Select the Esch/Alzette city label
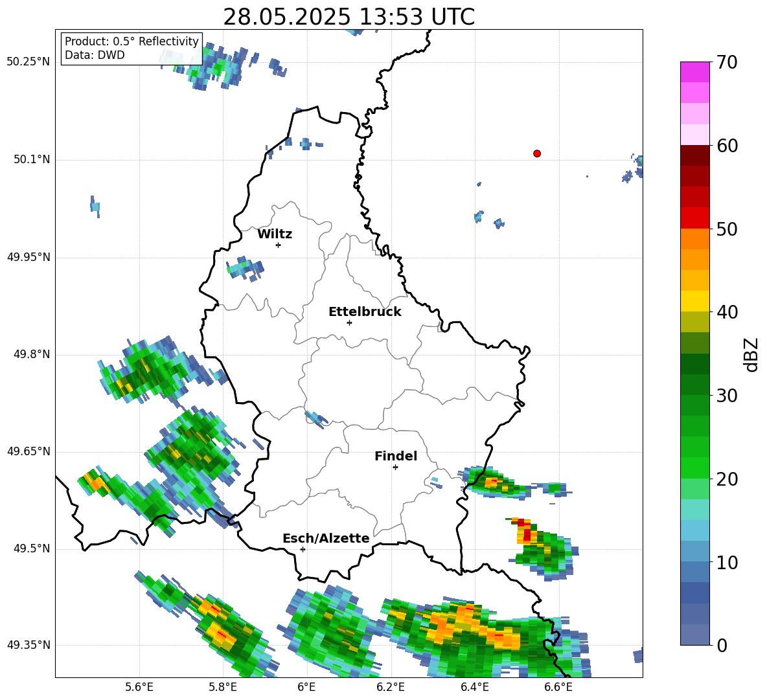The height and width of the screenshot is (700, 767). 326,538
